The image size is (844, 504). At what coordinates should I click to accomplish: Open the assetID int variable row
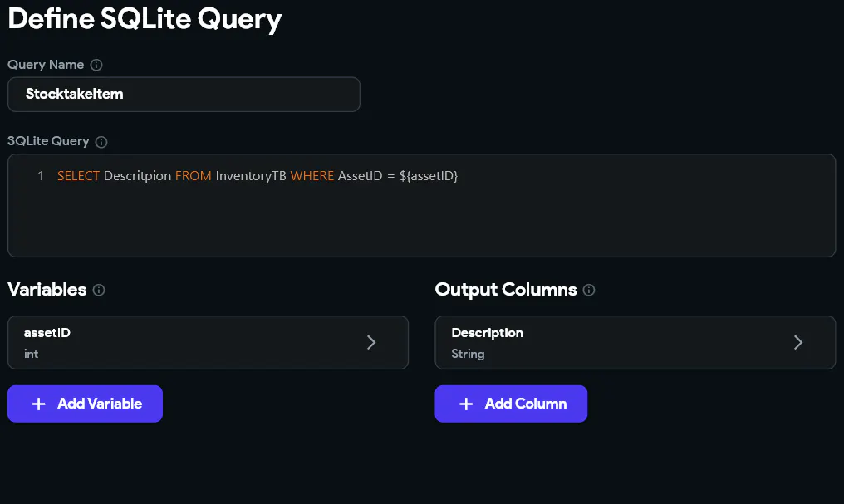coord(208,343)
